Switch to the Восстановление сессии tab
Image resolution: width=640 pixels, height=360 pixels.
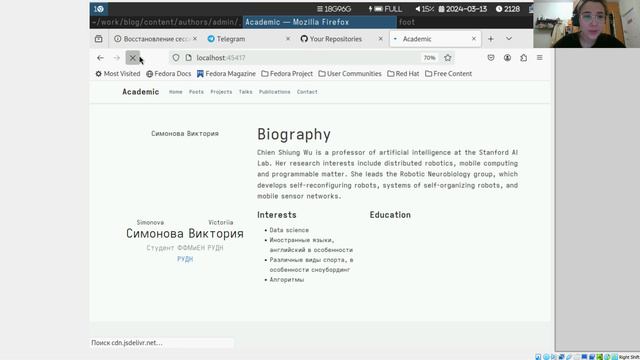(156, 39)
